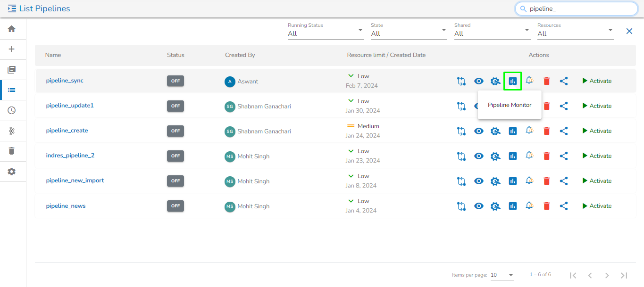Open the Items per page dropdown

click(x=502, y=275)
